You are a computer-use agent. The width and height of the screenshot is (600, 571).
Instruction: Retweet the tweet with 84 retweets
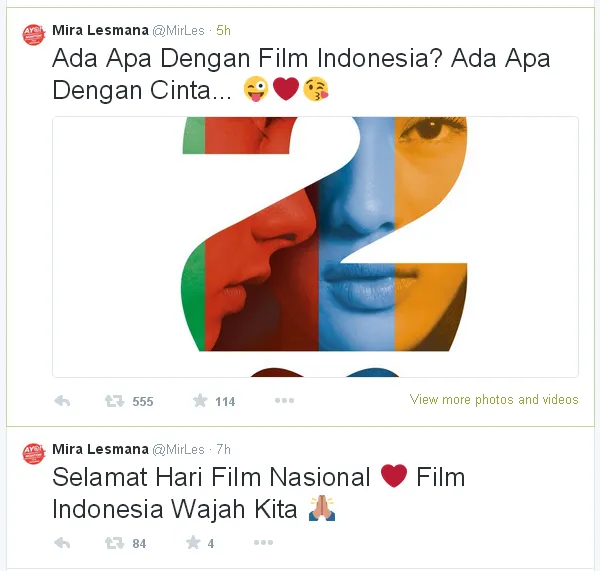pyautogui.click(x=114, y=543)
